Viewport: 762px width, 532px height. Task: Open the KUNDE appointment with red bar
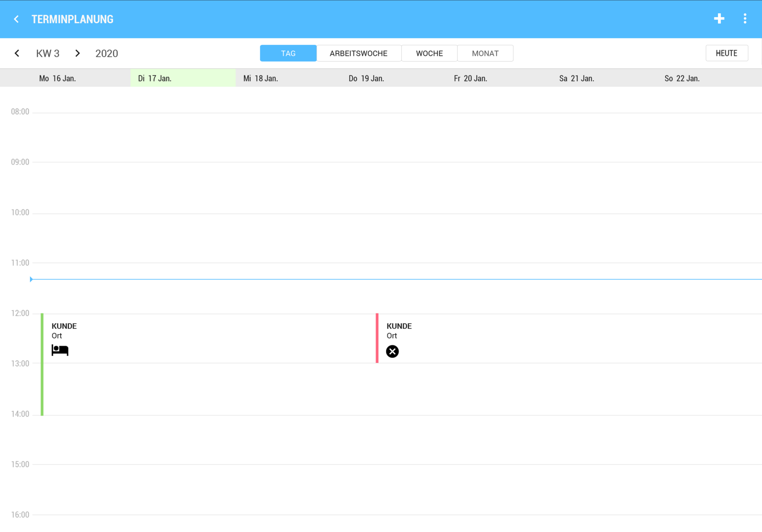coord(569,338)
